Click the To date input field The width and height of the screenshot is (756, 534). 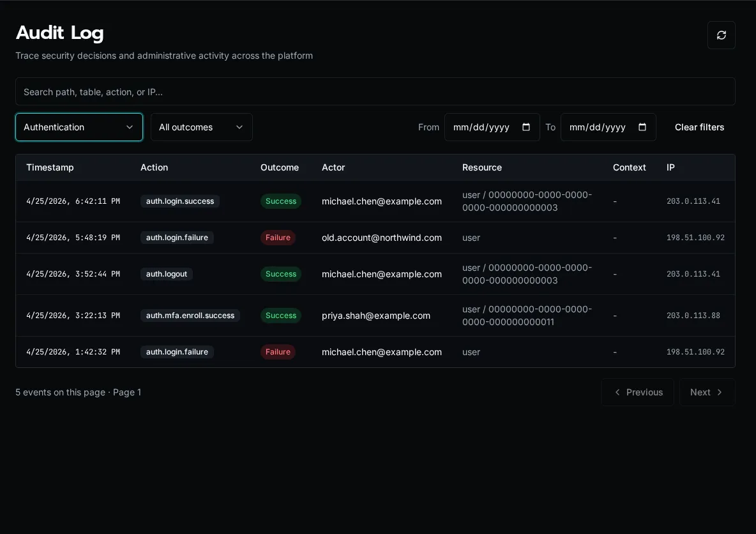[x=608, y=127]
